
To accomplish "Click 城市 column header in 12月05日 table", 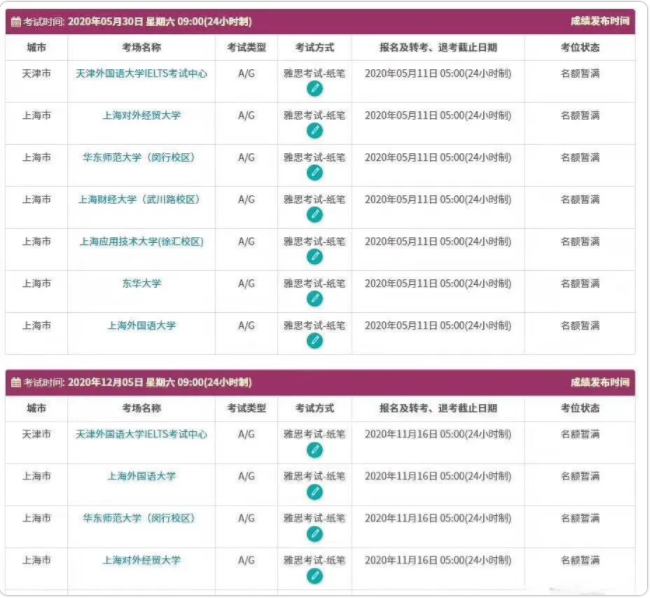I will pos(36,408).
